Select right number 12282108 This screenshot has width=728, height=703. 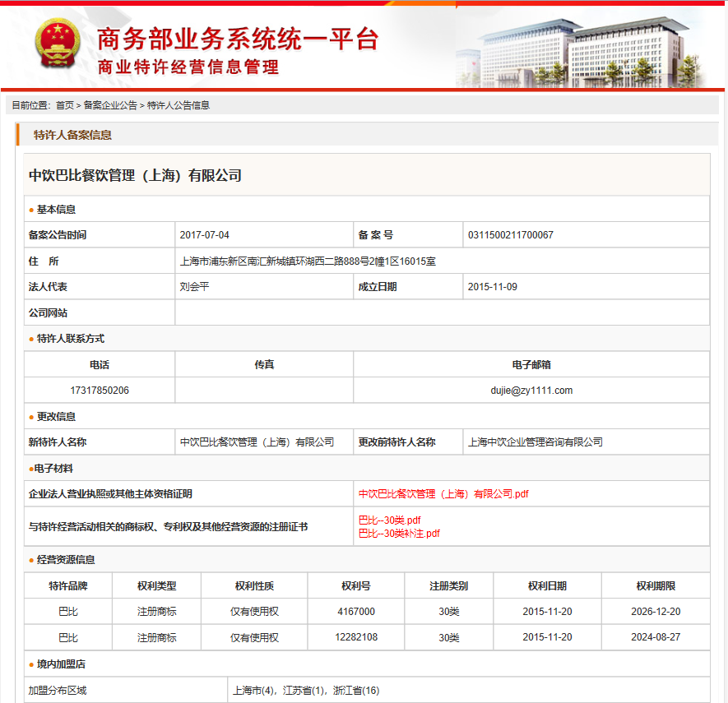[x=356, y=637]
